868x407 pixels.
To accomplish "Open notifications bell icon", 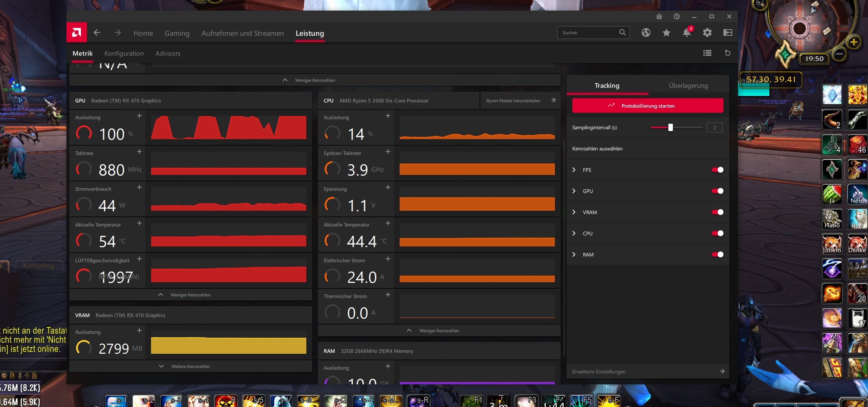I will click(687, 33).
